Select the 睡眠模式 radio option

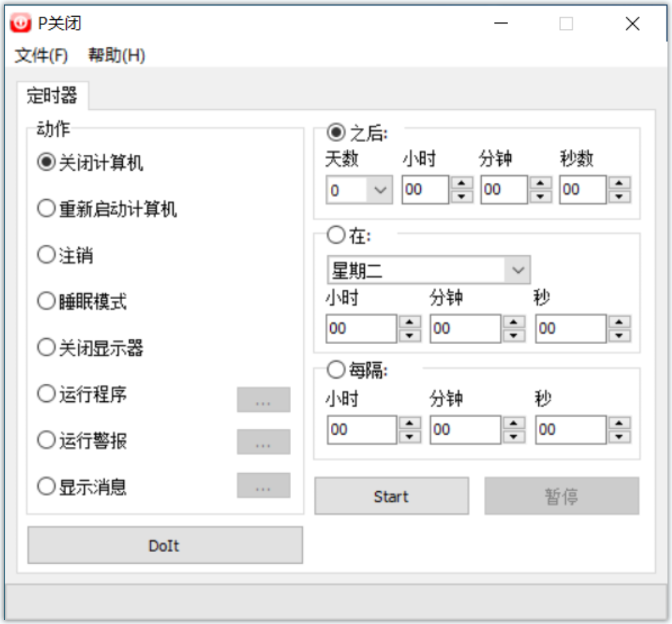pyautogui.click(x=46, y=301)
